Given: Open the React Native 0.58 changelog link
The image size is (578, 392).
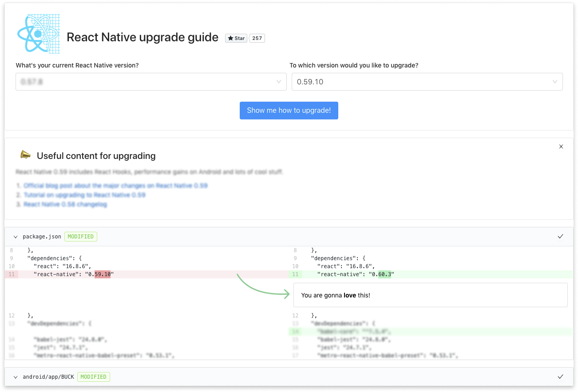Looking at the screenshot, I should pyautogui.click(x=65, y=204).
